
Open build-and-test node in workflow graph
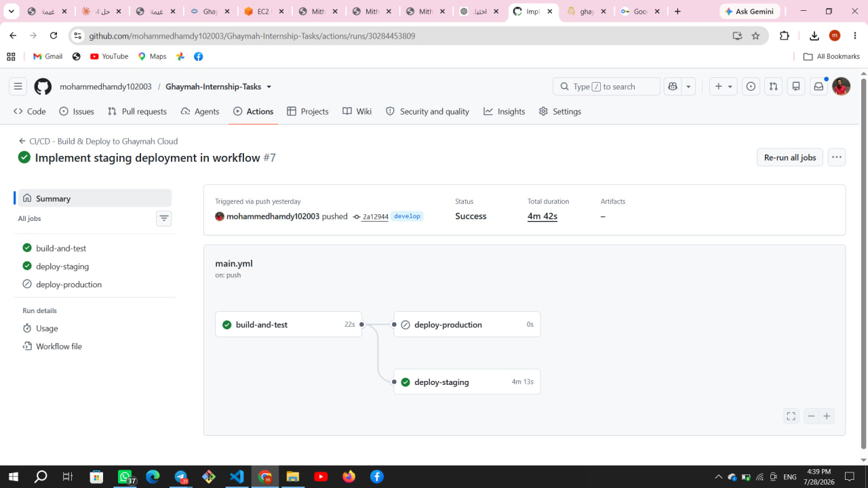point(288,325)
